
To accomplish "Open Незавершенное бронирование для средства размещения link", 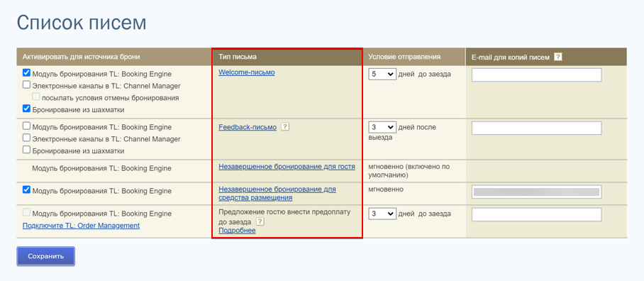I will [277, 194].
